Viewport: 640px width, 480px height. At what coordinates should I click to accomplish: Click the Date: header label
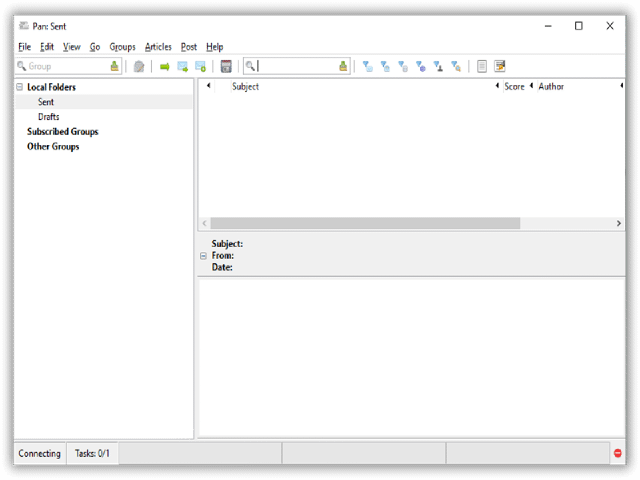pos(222,267)
